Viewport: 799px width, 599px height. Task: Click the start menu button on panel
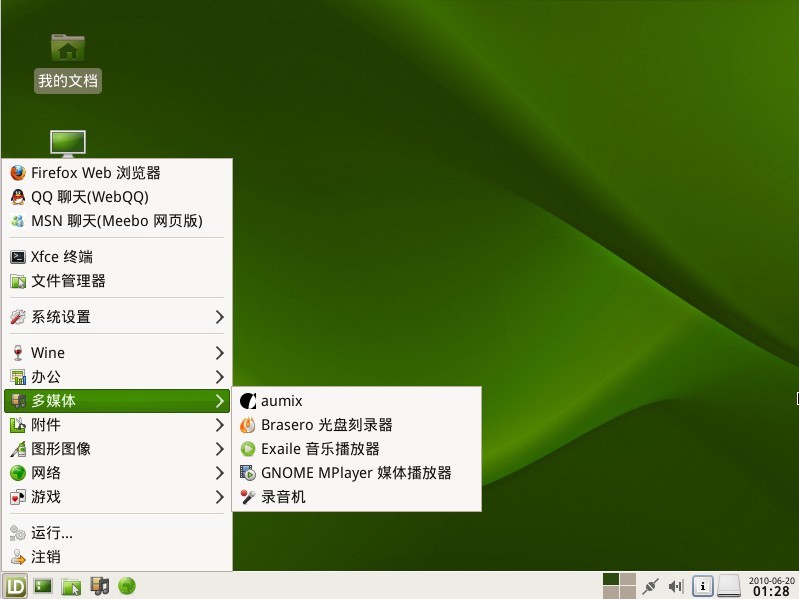[x=14, y=586]
